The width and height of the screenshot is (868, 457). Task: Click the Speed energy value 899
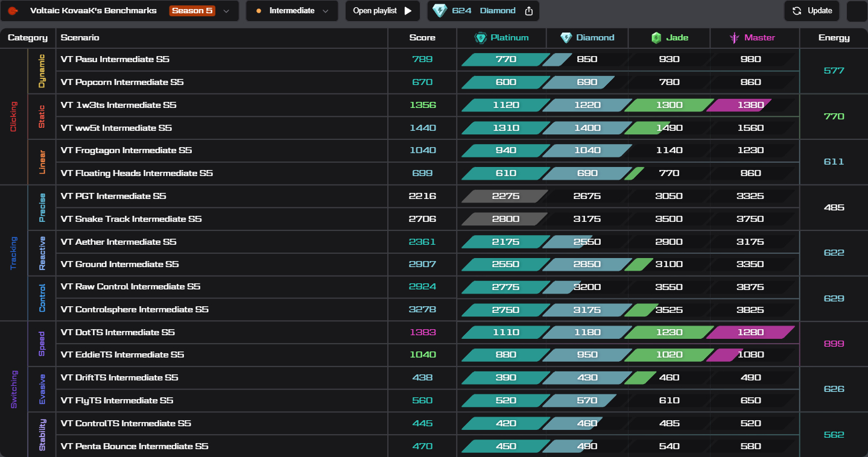(x=834, y=344)
